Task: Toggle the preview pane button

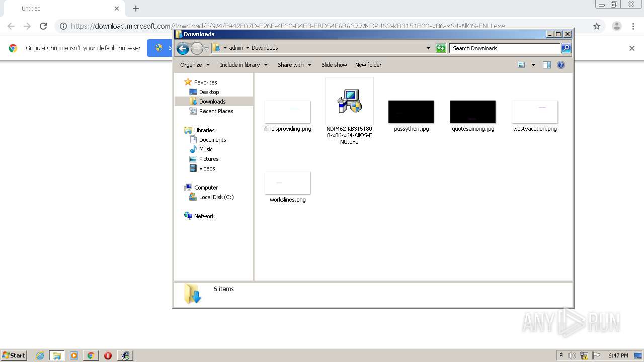Action: [x=547, y=65]
